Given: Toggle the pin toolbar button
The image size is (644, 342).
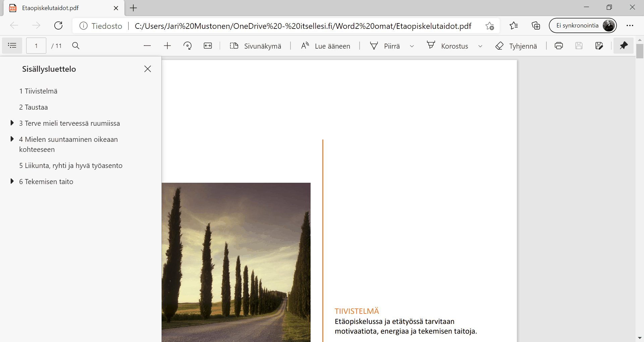Looking at the screenshot, I should (x=624, y=46).
